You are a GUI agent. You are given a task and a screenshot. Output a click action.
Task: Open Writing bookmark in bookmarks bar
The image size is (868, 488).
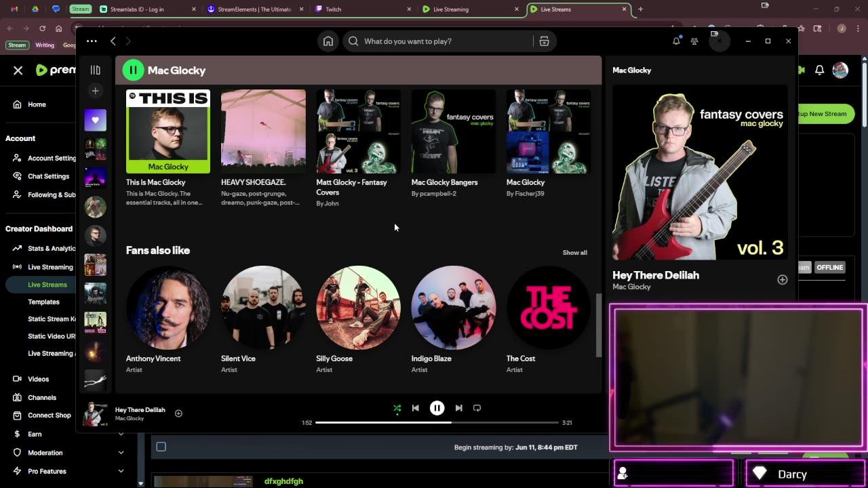click(45, 45)
